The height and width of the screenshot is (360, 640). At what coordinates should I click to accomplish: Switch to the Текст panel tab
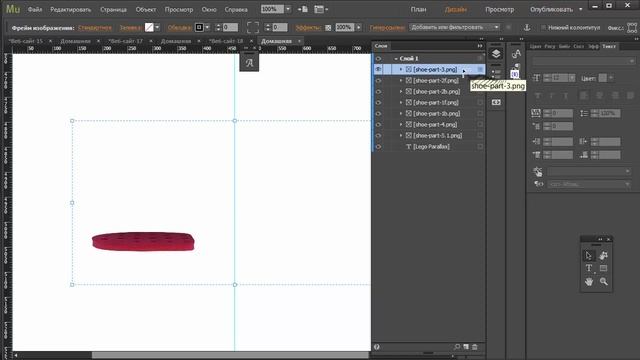click(609, 46)
